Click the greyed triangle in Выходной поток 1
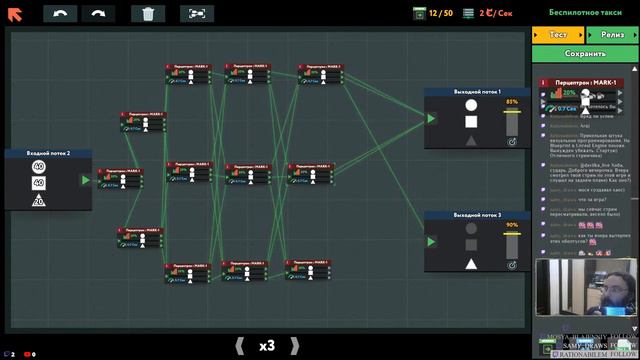 [471, 140]
